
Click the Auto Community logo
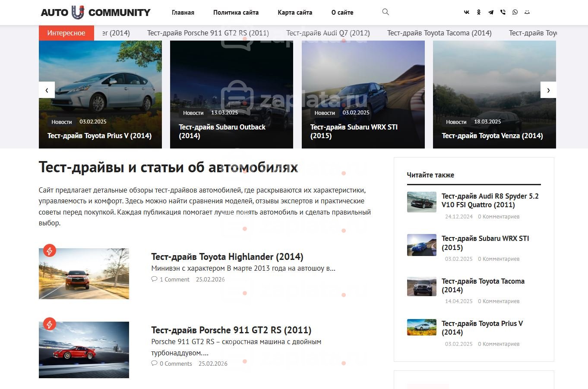coord(95,13)
